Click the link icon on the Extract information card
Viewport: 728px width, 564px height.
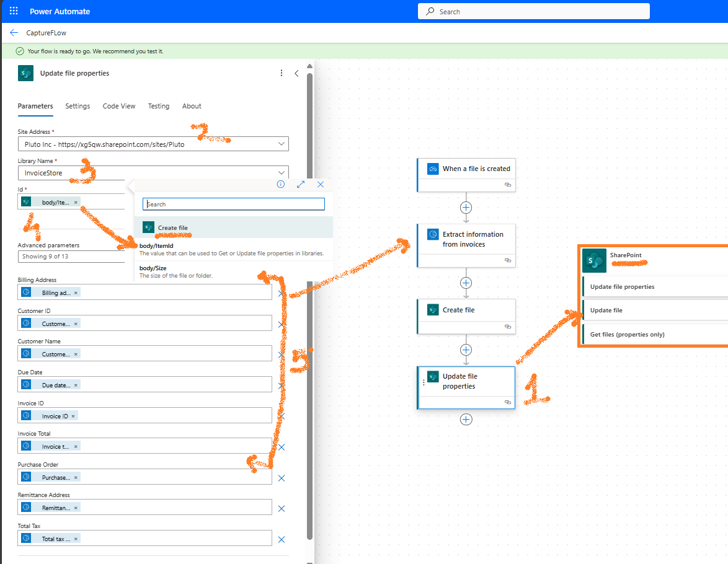(507, 260)
